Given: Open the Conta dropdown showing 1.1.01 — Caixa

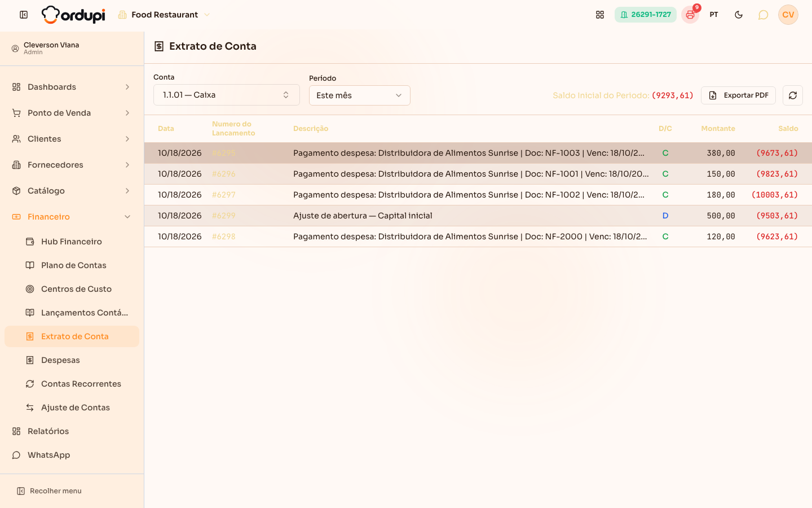Looking at the screenshot, I should (227, 95).
